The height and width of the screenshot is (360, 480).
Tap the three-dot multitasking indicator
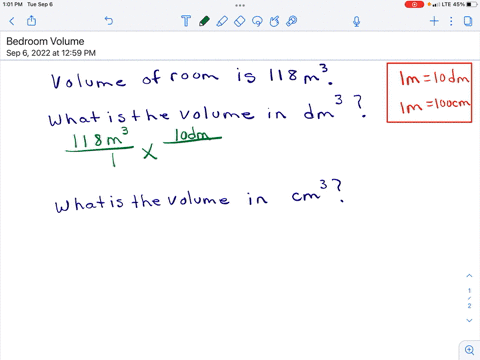240,5
